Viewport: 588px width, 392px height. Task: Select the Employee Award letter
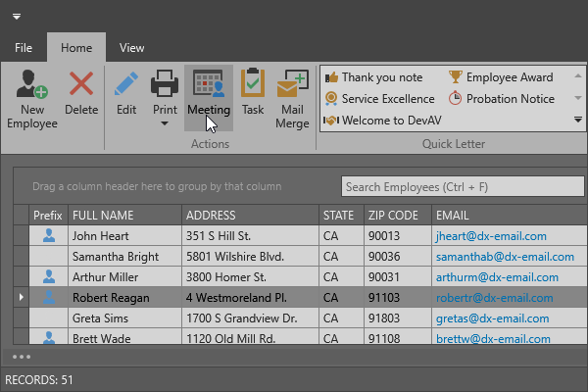coord(501,77)
